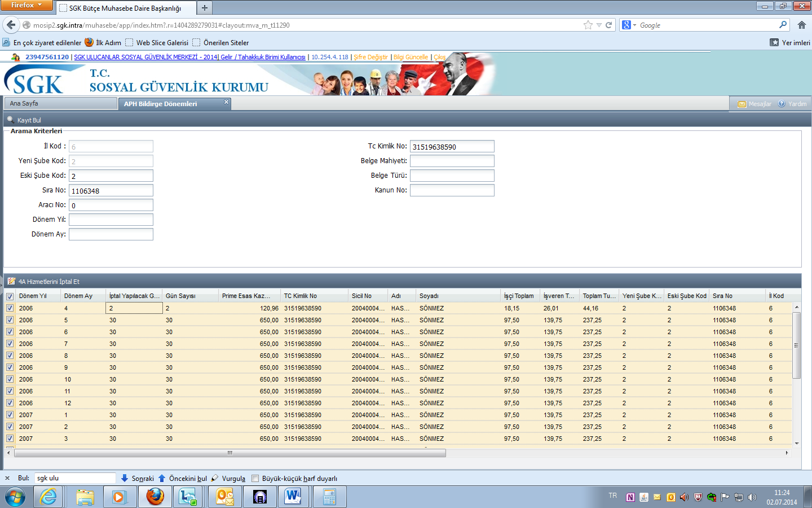The image size is (812, 508).
Task: Uncheck the 2006 Dönem Ay 12 row
Action: pos(10,403)
